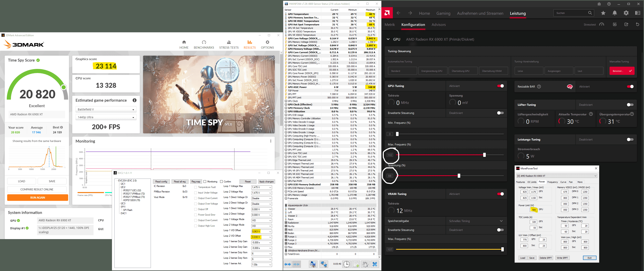Import AMD tuning profile icon
The height and width of the screenshot is (271, 644).
(615, 25)
